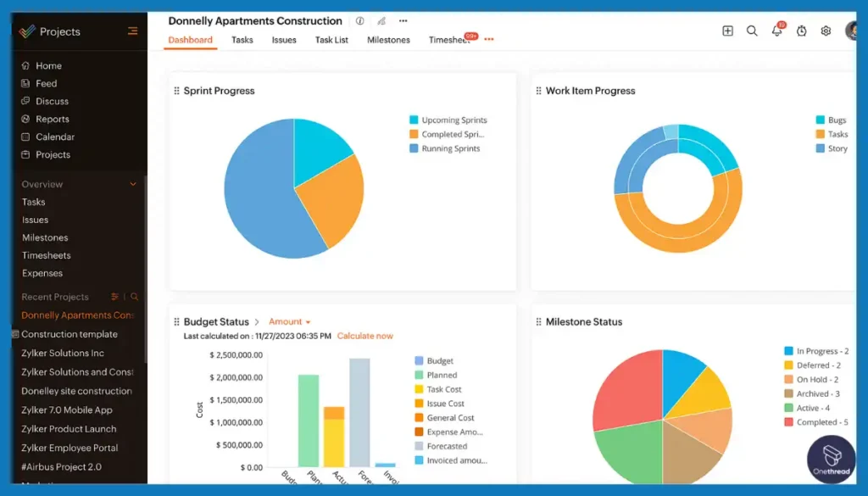Click the Calculate now link
Image resolution: width=868 pixels, height=496 pixels.
364,336
